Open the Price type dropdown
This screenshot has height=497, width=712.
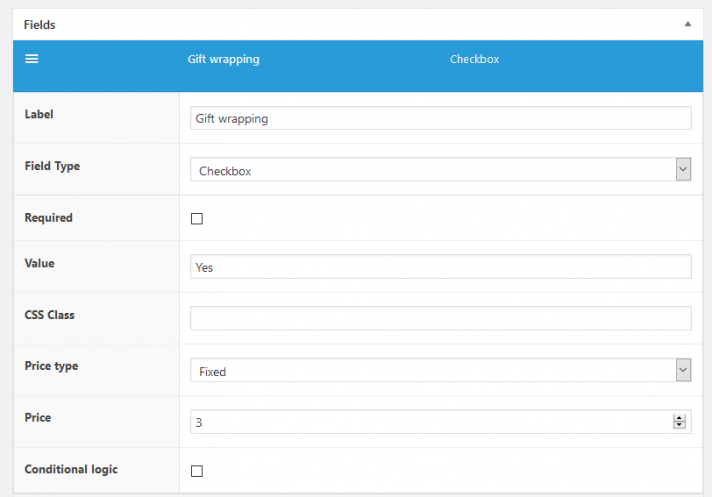[x=440, y=371]
